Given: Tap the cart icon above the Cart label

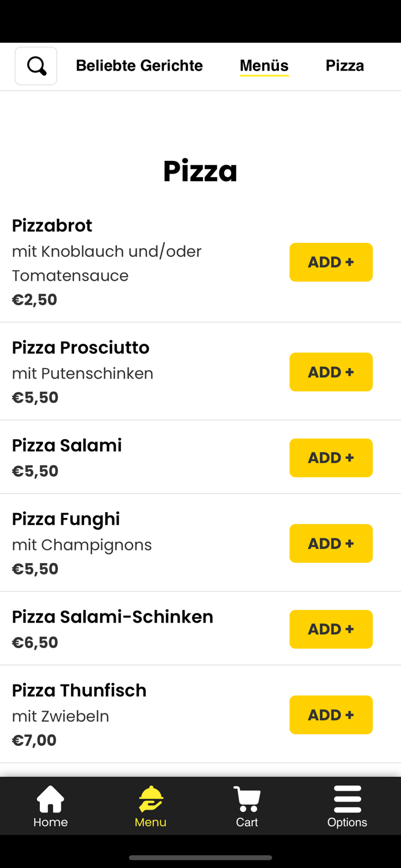Looking at the screenshot, I should click(247, 796).
